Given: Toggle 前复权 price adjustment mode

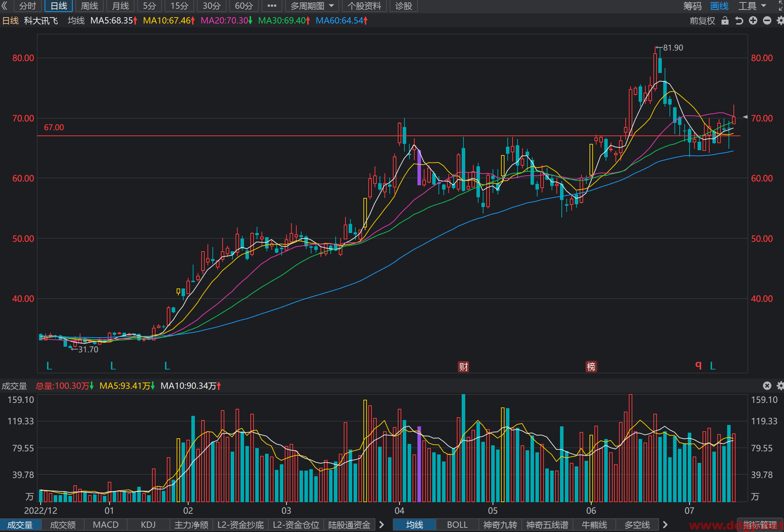Looking at the screenshot, I should click(x=702, y=21).
